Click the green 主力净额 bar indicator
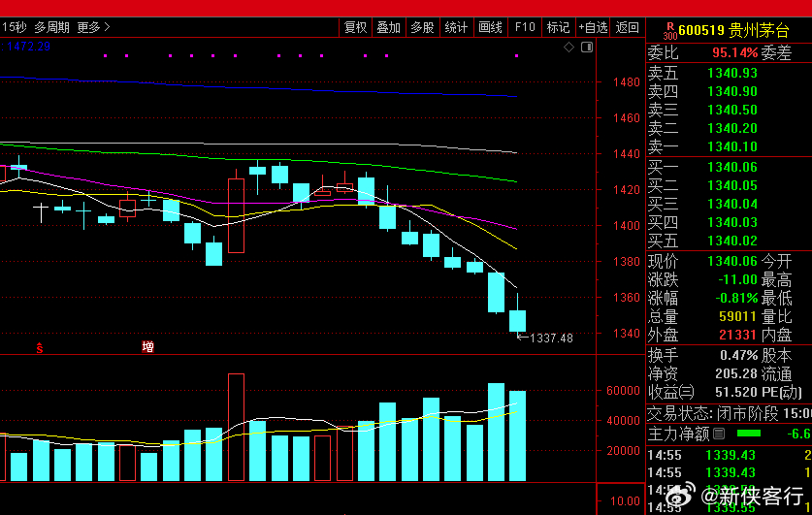Viewport: 812px width, 515px height. click(748, 434)
